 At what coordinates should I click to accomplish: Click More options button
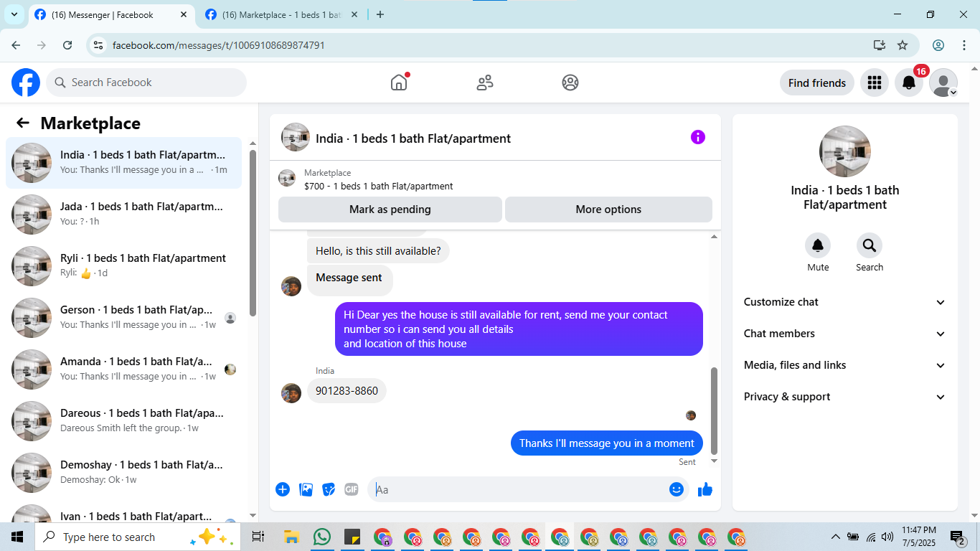[x=608, y=209]
